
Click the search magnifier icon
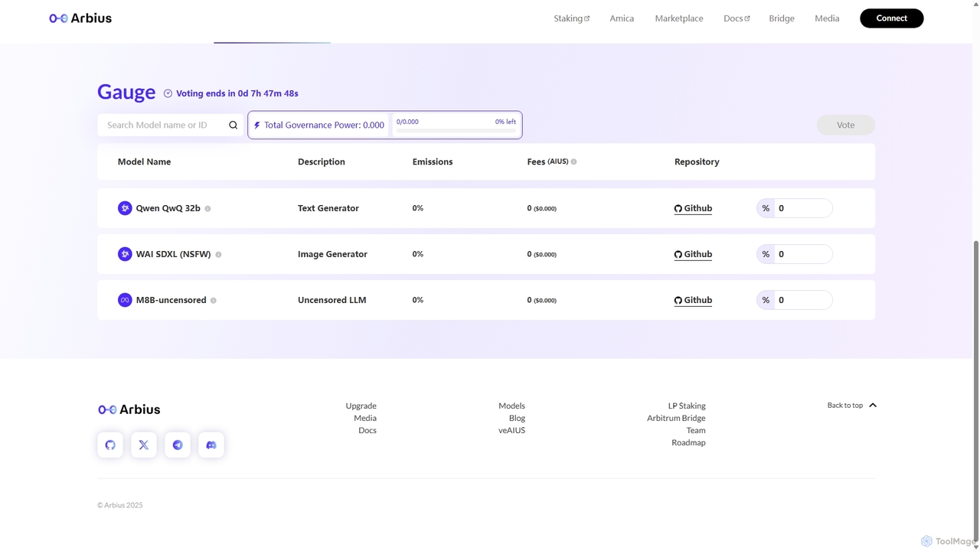(234, 125)
